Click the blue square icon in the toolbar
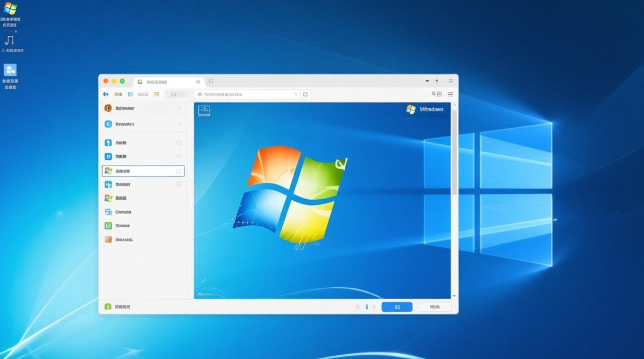The height and width of the screenshot is (359, 644). click(131, 94)
